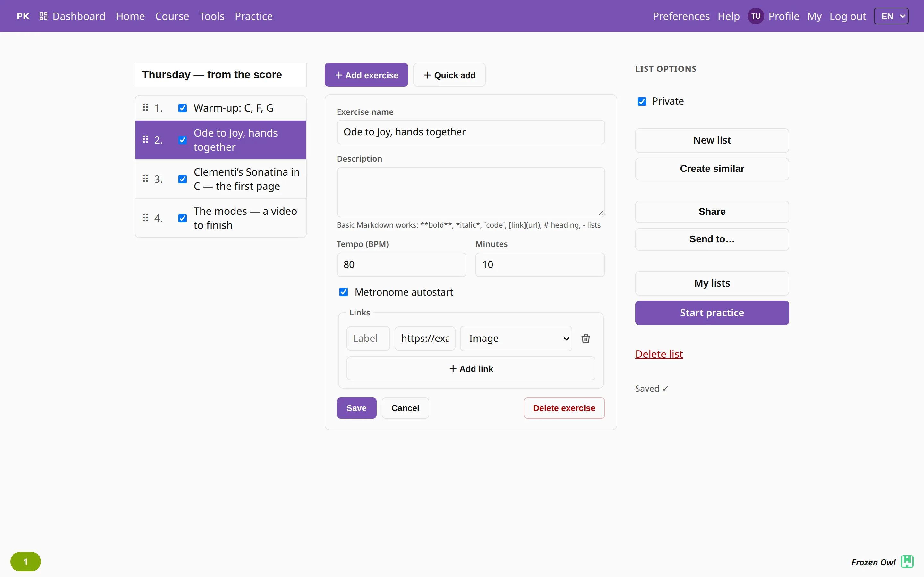The height and width of the screenshot is (577, 924).
Task: Open the Course menu
Action: (x=172, y=16)
